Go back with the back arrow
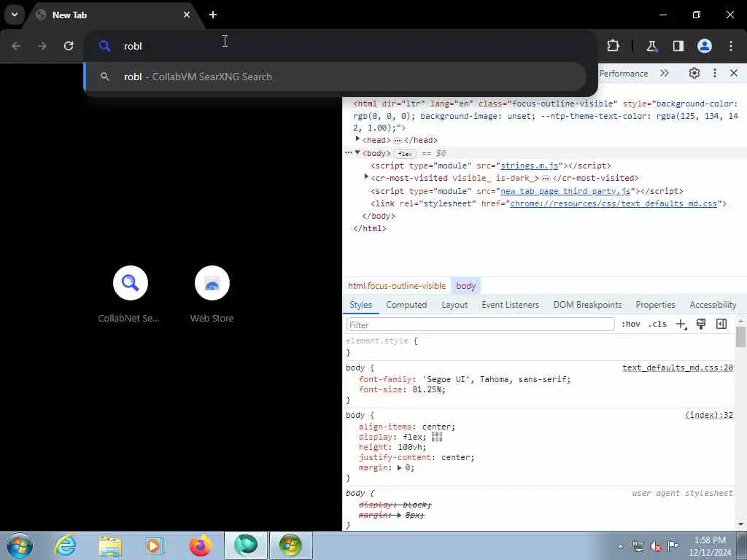 [x=16, y=46]
